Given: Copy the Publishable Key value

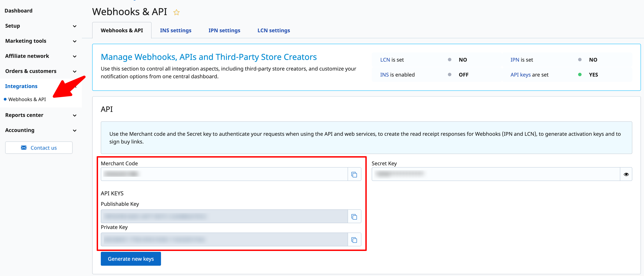Looking at the screenshot, I should click(354, 217).
